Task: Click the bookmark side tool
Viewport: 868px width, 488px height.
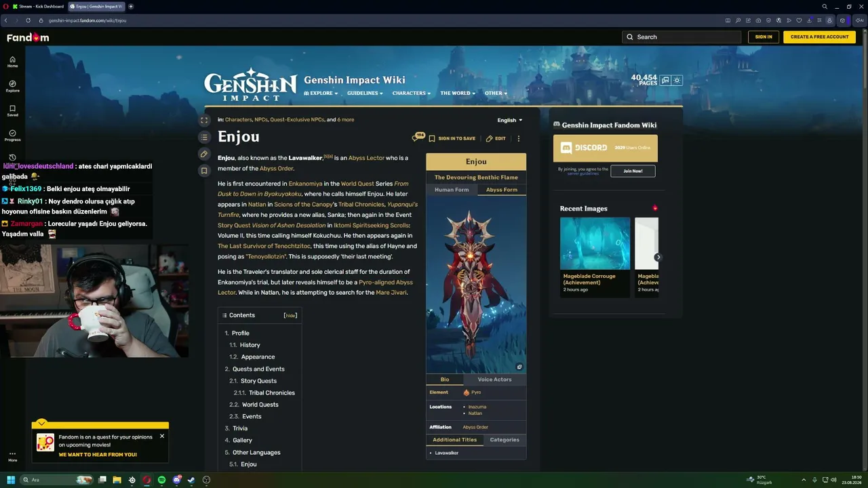Action: (x=204, y=171)
